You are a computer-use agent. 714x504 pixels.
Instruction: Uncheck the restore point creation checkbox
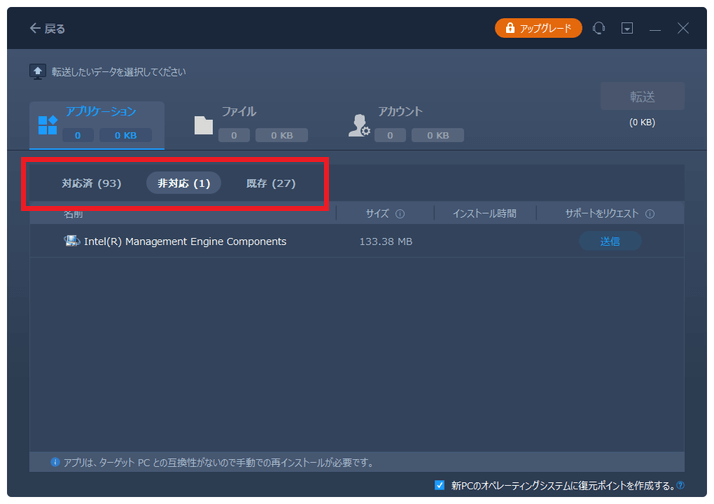440,485
